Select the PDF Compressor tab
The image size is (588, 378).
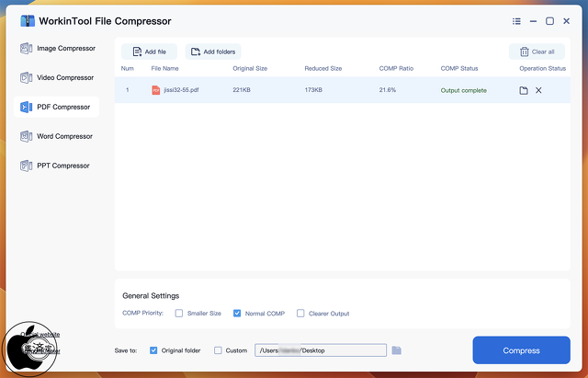tap(57, 107)
